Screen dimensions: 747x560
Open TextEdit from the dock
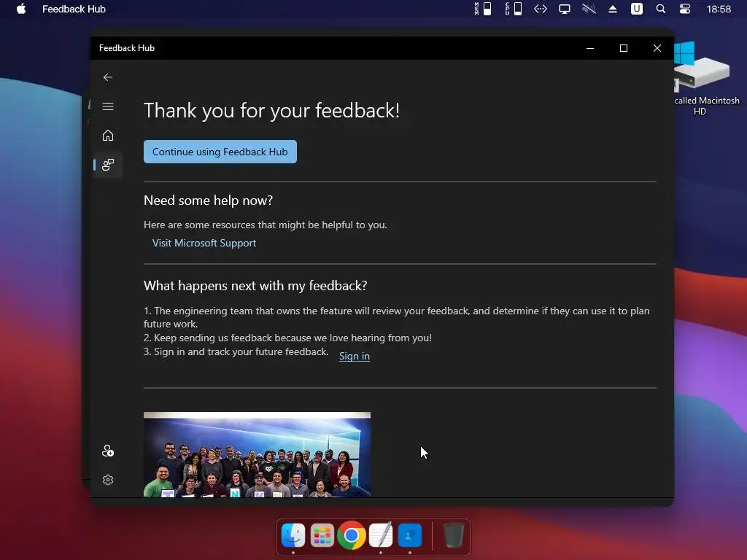click(381, 535)
